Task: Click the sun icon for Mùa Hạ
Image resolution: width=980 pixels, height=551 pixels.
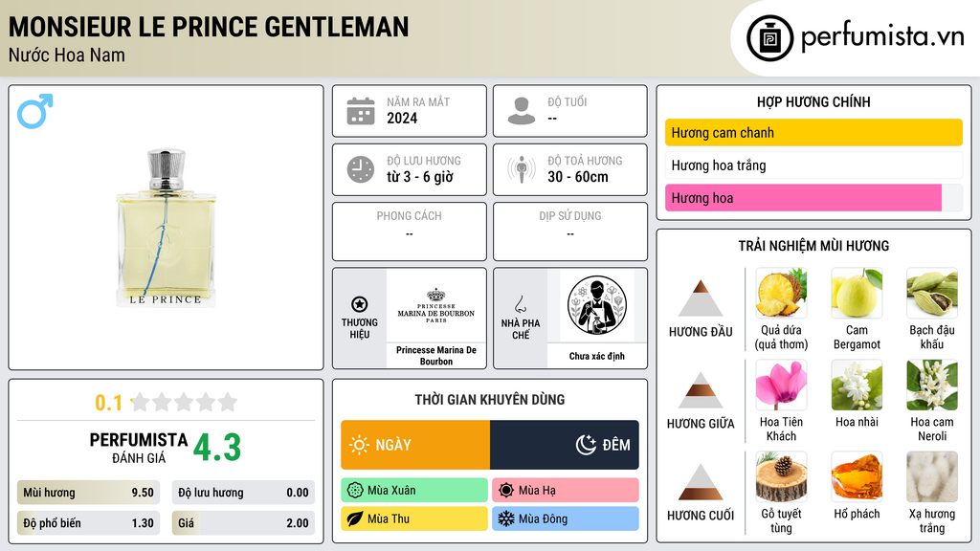Action: pyautogui.click(x=506, y=491)
